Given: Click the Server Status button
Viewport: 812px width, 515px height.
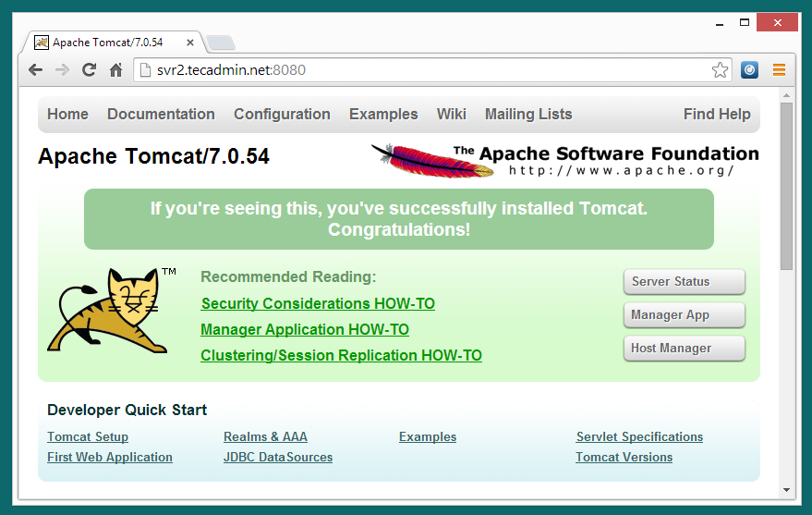Looking at the screenshot, I should click(685, 281).
